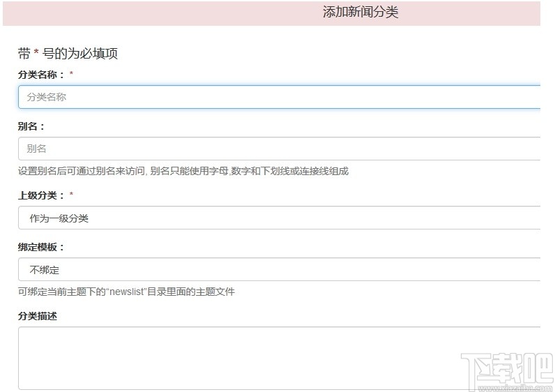Image resolution: width=555 pixels, height=392 pixels.
Task: Click the 上级分类： label
Action: click(x=41, y=195)
